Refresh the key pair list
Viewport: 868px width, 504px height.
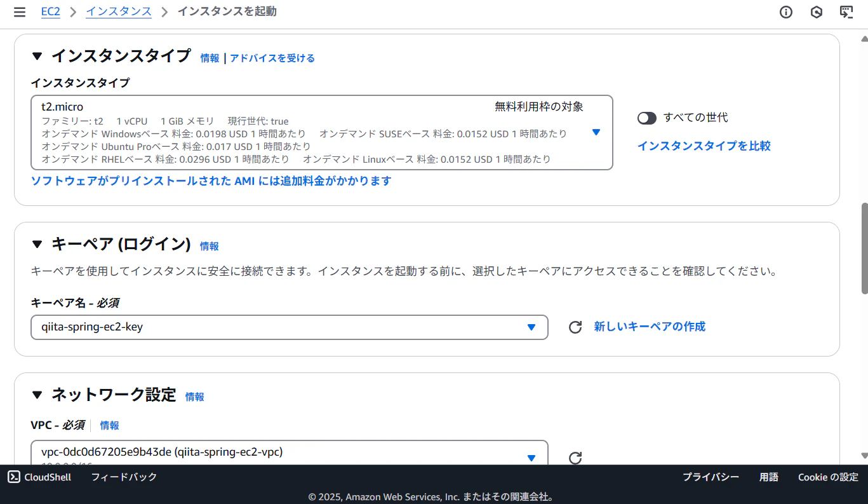coord(575,327)
